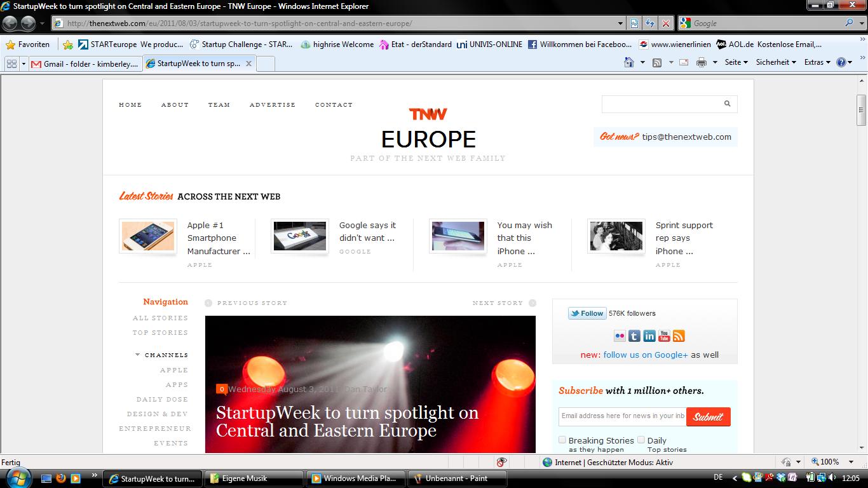
Task: Switch to the Gmail browser tab
Action: point(85,64)
